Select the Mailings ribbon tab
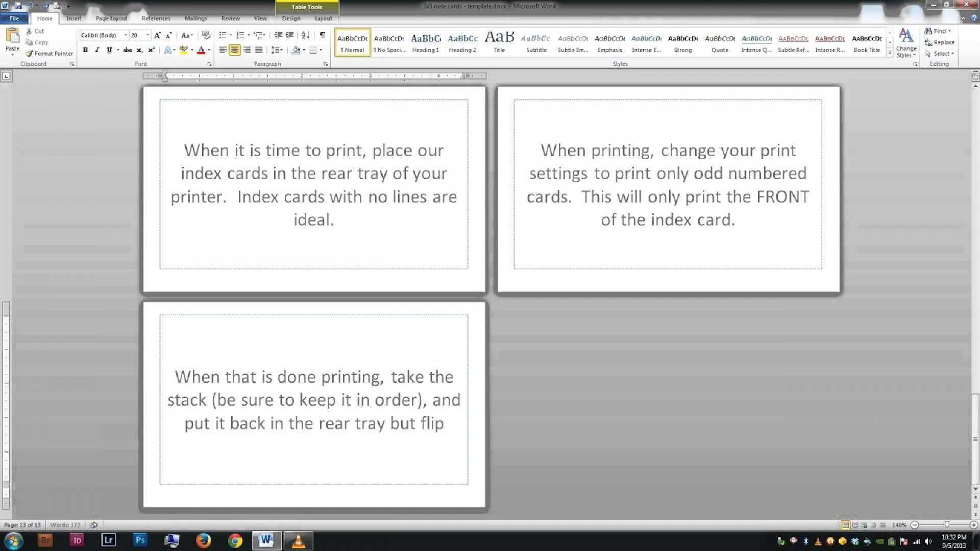This screenshot has width=980, height=551. point(196,18)
